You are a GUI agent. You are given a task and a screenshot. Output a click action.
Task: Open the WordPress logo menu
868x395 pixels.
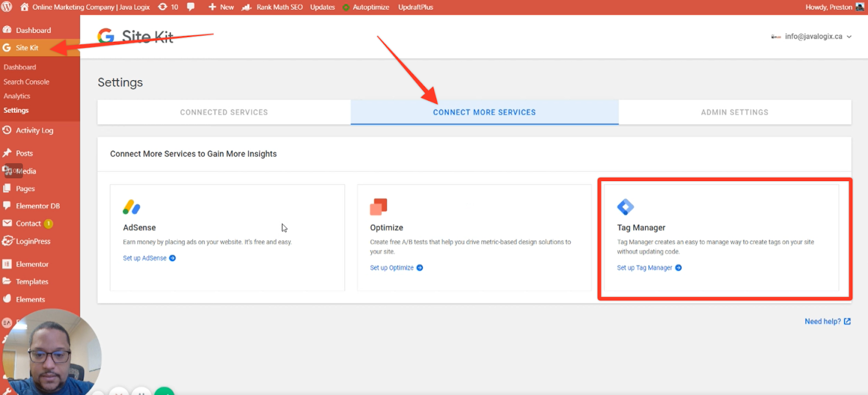[7, 7]
